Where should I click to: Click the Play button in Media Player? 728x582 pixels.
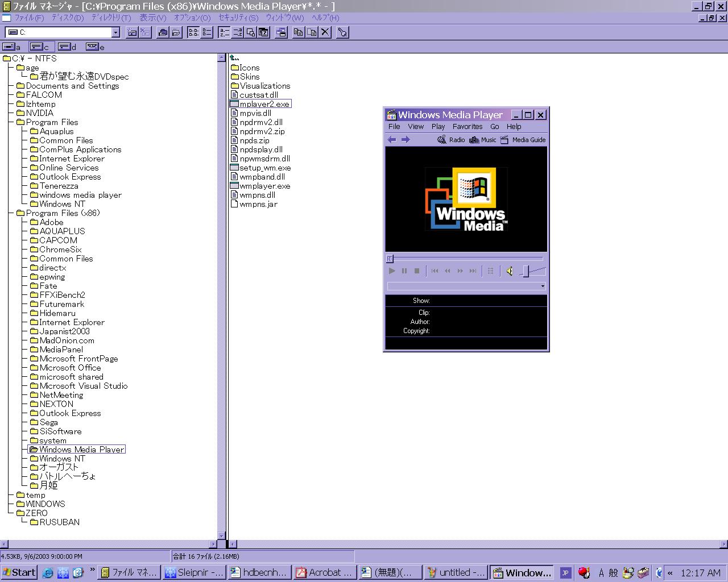click(392, 271)
